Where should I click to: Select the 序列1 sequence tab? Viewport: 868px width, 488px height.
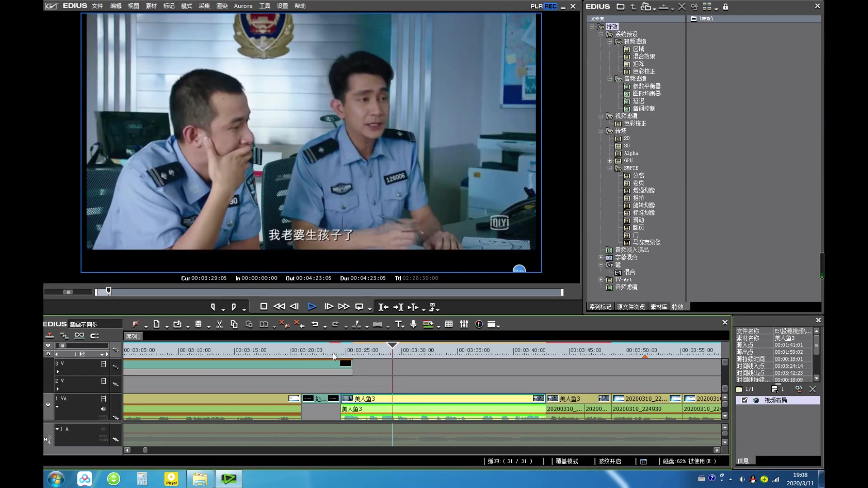click(x=133, y=336)
